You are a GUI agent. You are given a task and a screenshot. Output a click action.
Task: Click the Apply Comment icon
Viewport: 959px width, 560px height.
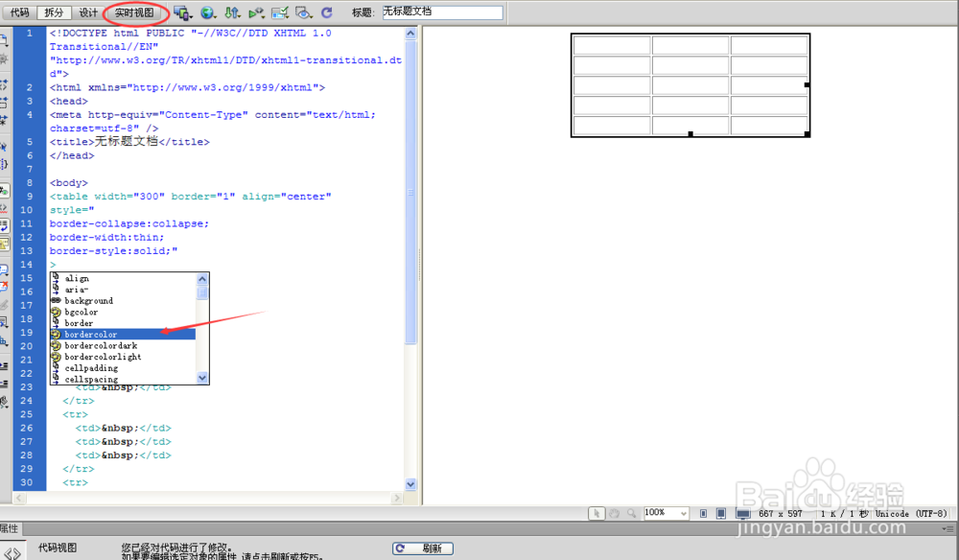(x=4, y=269)
